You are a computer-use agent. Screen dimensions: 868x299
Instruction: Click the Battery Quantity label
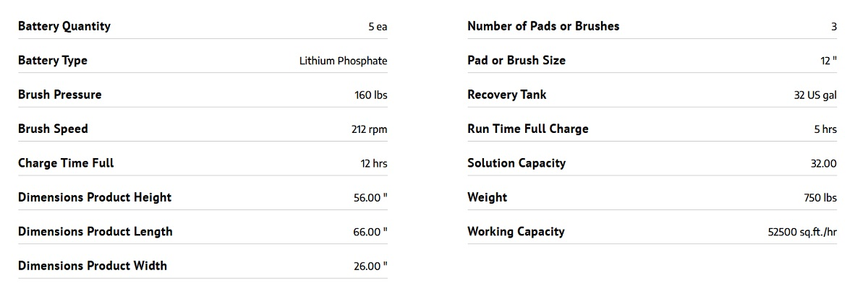coord(64,27)
